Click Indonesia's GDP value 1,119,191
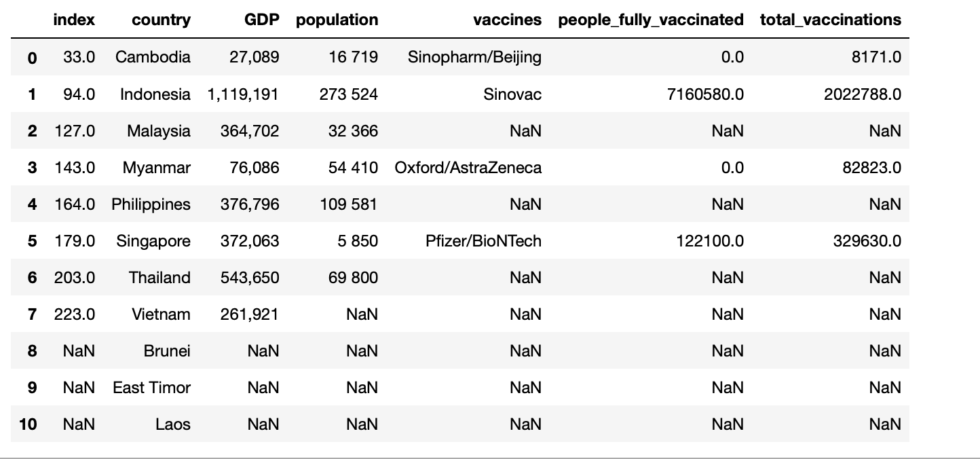 243,94
